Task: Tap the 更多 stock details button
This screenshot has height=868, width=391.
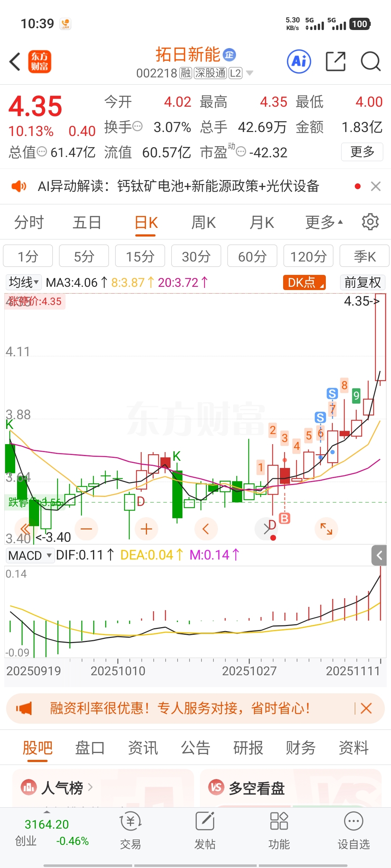Action: (x=362, y=152)
